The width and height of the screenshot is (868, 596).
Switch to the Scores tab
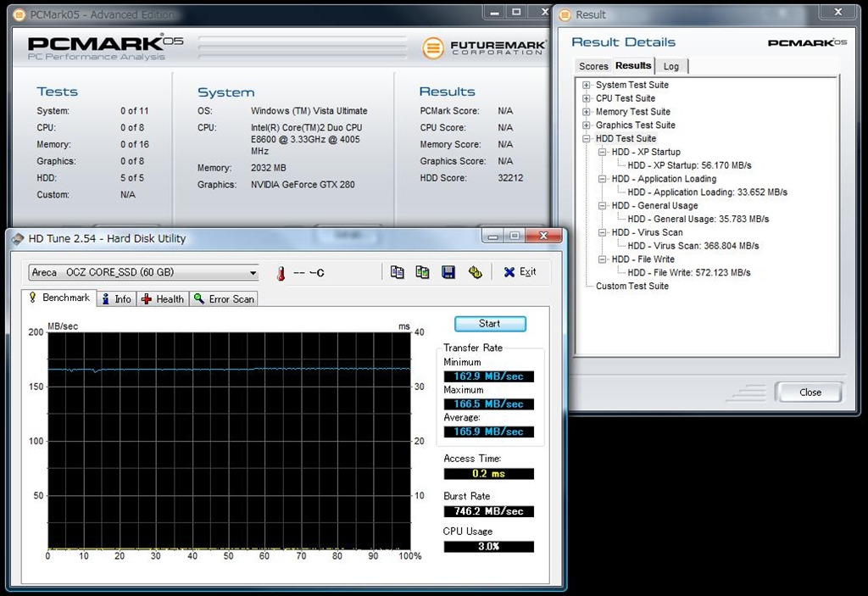pyautogui.click(x=593, y=66)
